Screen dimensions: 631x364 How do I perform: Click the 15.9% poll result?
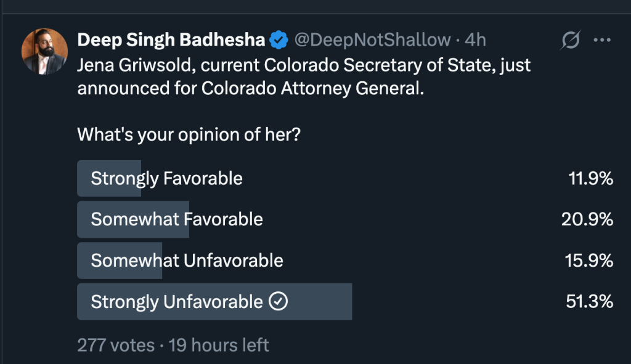(589, 261)
